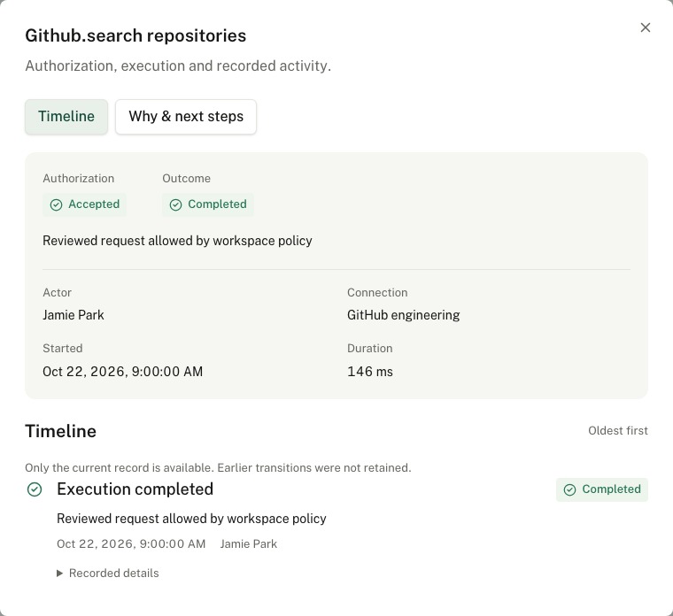Viewport: 673px width, 616px height.
Task: Click the Duration label
Action: tap(369, 349)
